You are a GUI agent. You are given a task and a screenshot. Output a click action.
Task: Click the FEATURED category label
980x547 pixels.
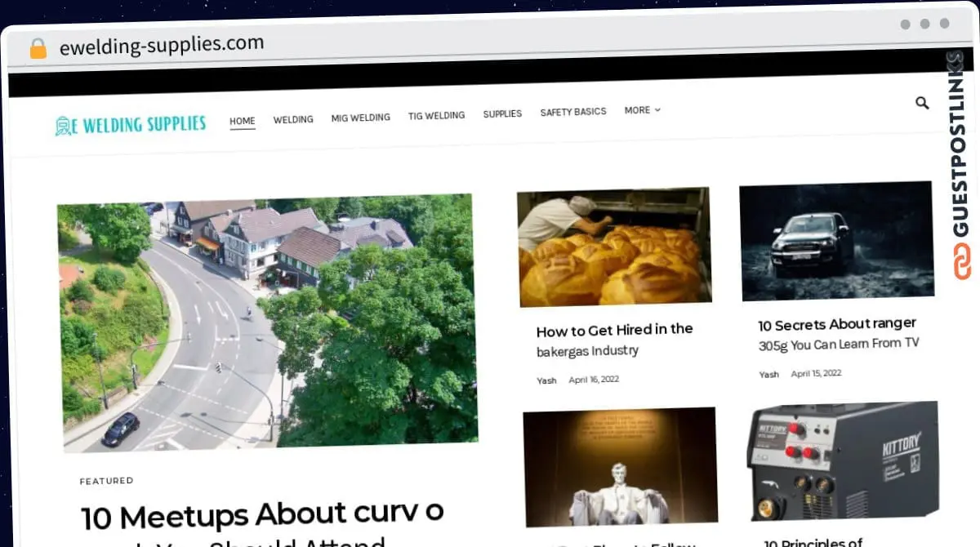107,481
